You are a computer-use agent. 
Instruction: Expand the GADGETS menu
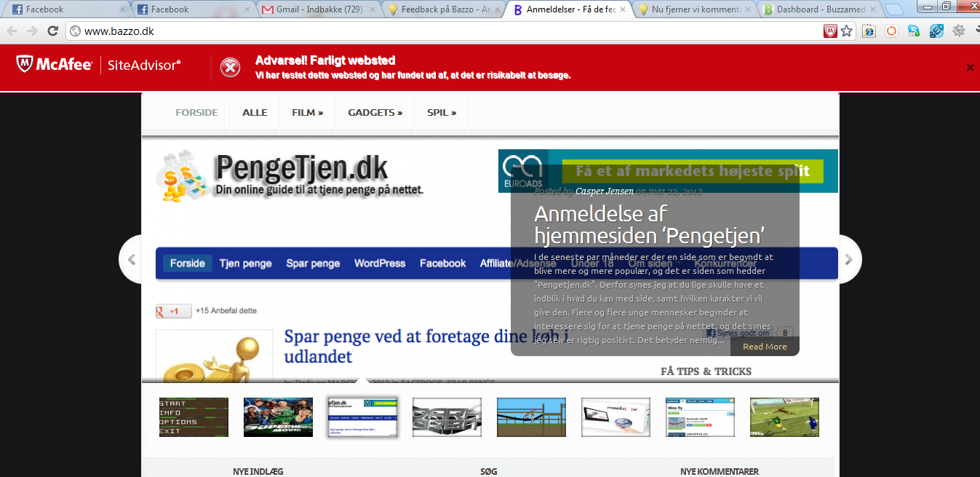coord(375,113)
